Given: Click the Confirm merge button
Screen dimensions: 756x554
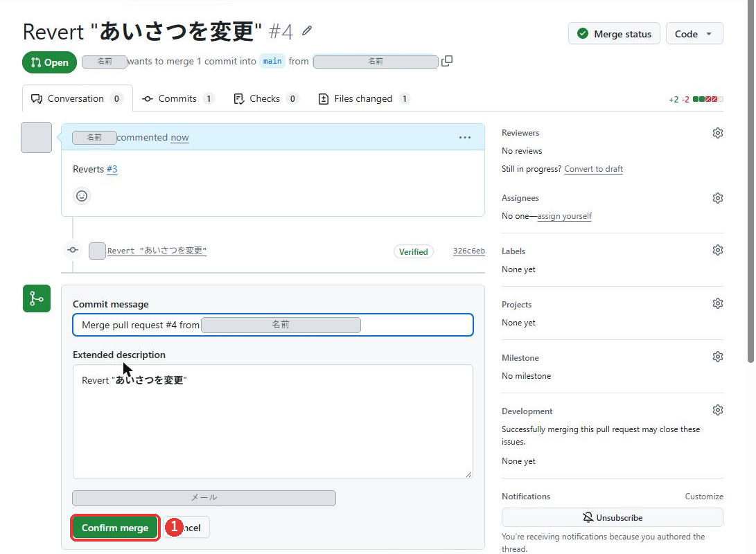Looking at the screenshot, I should coord(115,528).
